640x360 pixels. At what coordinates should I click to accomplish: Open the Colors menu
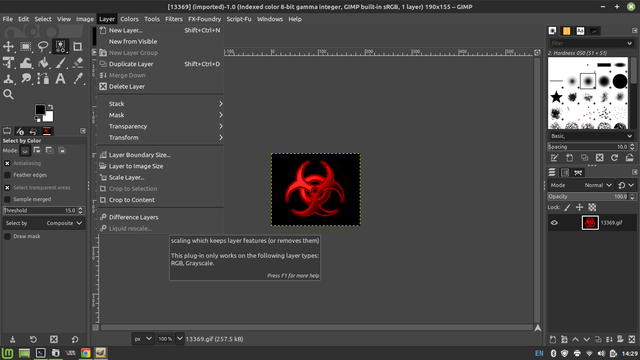point(129,19)
